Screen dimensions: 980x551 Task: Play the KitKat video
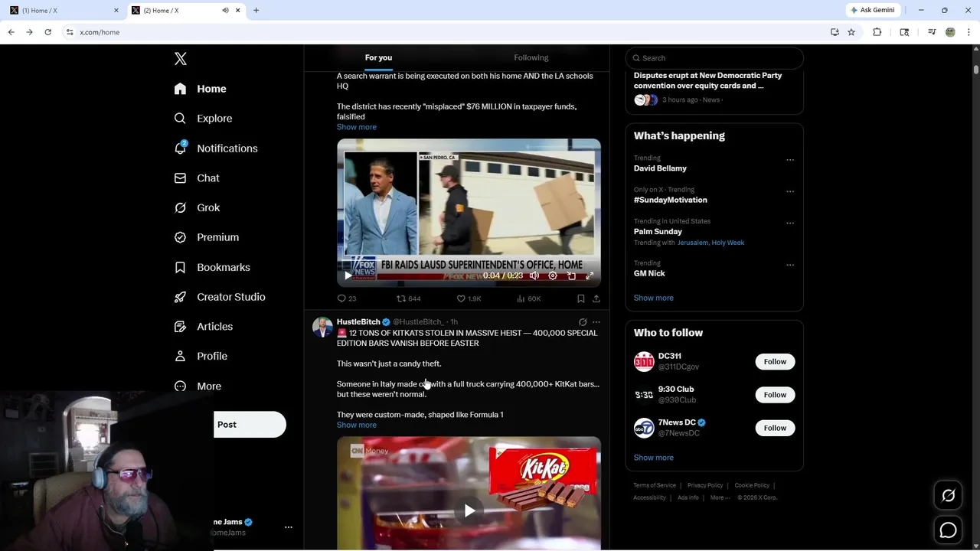pyautogui.click(x=469, y=510)
